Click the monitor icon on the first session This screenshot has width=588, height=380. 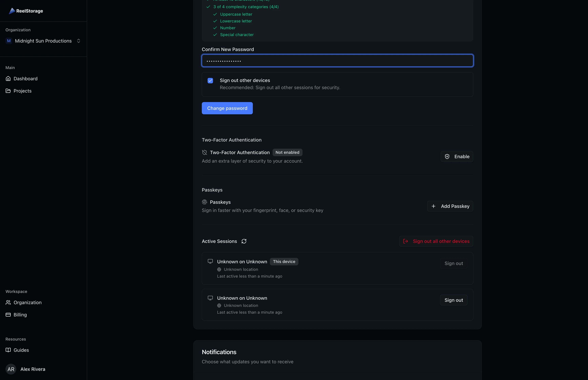(x=210, y=261)
